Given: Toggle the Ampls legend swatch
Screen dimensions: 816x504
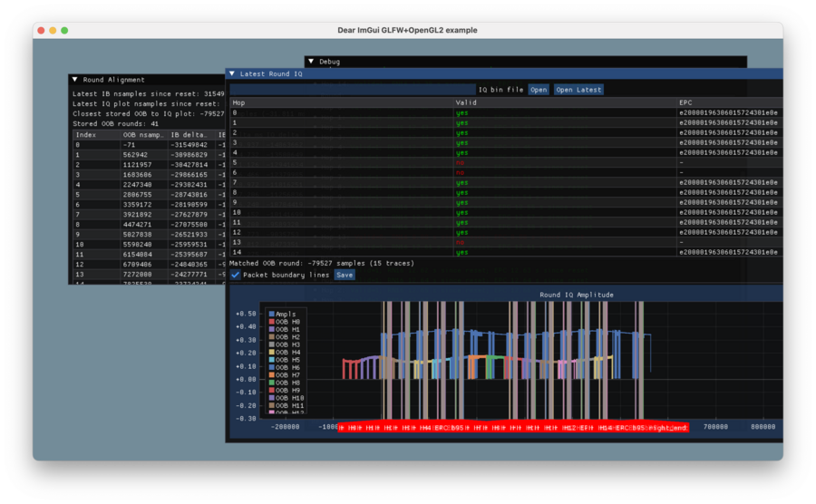Looking at the screenshot, I should [272, 315].
